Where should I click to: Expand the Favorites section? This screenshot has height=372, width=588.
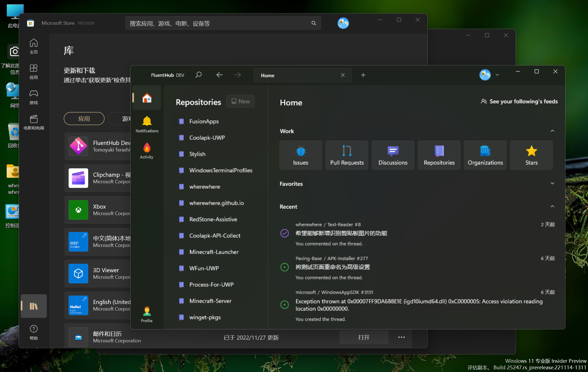pos(552,184)
